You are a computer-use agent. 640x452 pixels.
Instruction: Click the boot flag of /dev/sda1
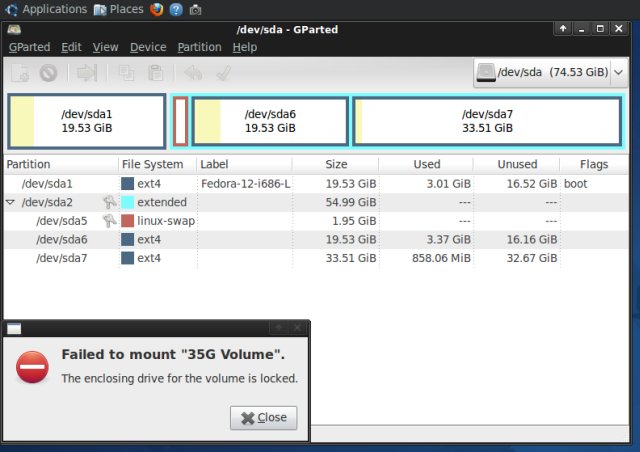(576, 184)
